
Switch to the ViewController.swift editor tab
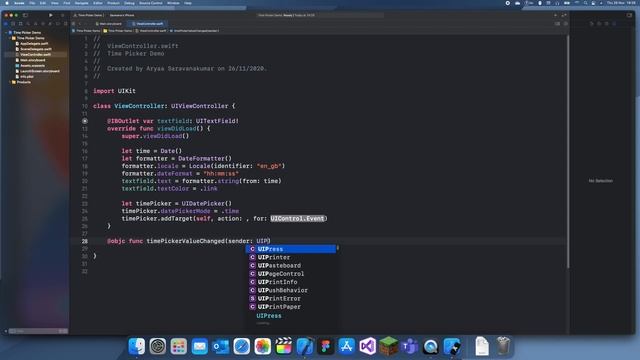(147, 24)
